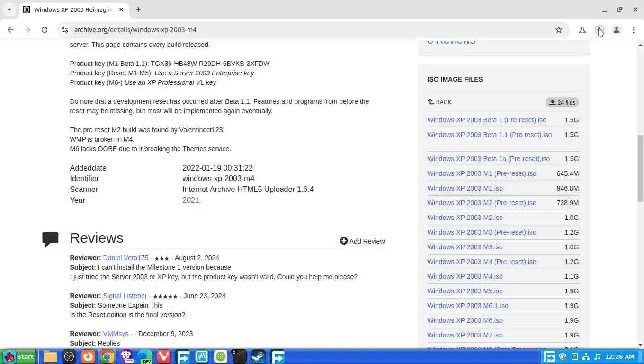Image resolution: width=644 pixels, height=364 pixels.
Task: Expand the tab search dropdown arrow
Action: (9, 9)
